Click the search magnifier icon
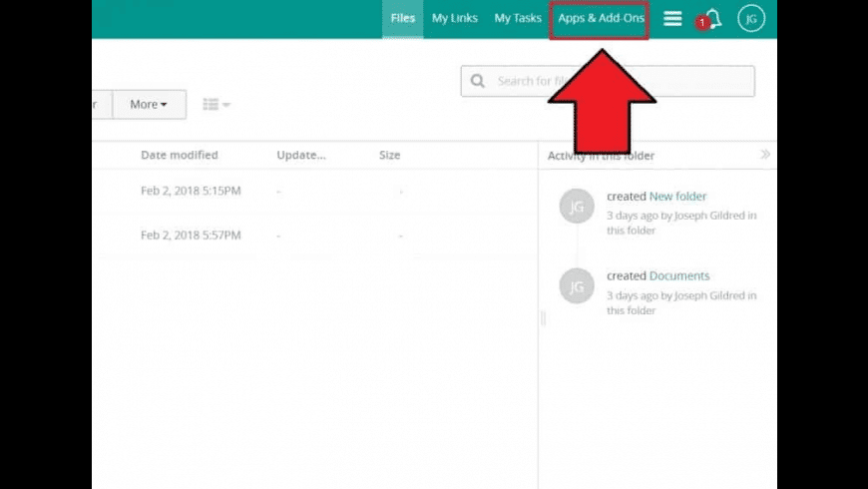Screen dimensions: 868x489 coord(477,81)
